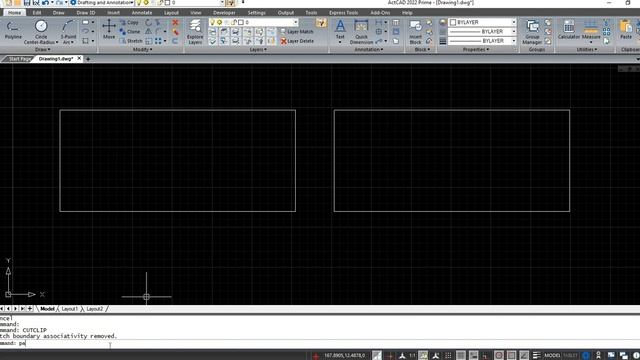Click the Rotate icon in Modify panel
The image size is (640, 360).
point(149,22)
